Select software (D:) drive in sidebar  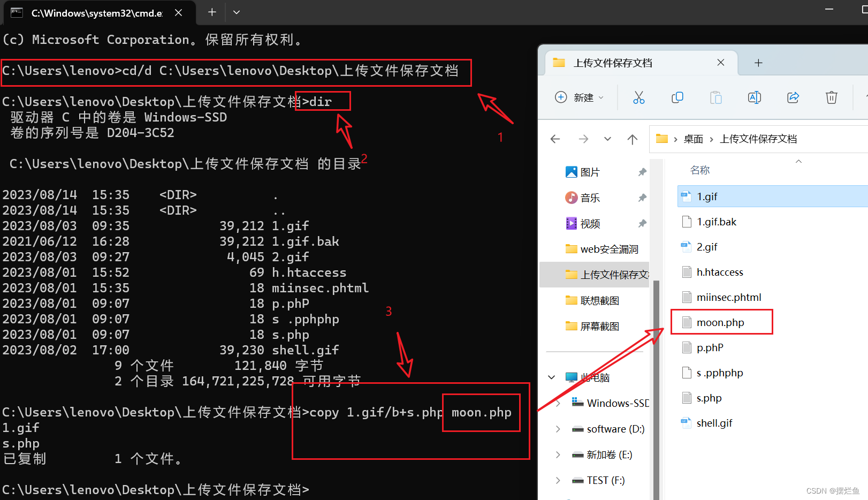point(608,429)
